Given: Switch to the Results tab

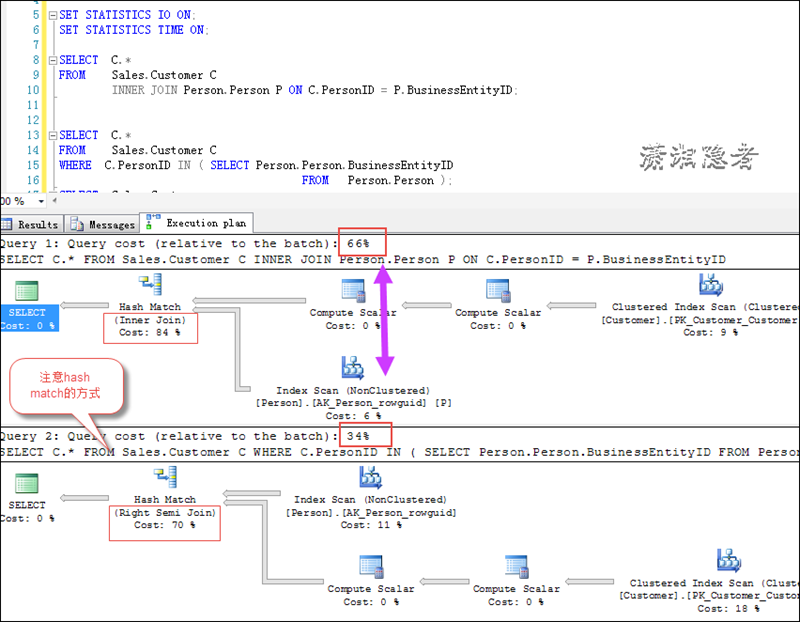Looking at the screenshot, I should click(31, 225).
